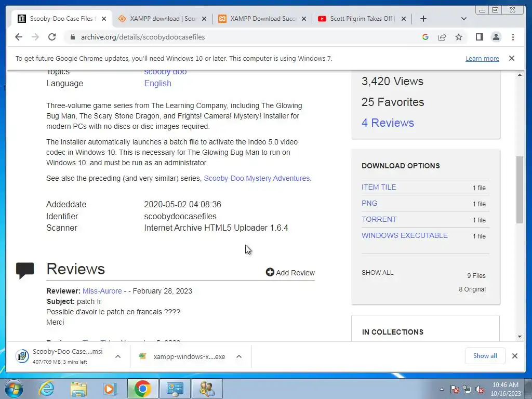Close the Scott Pilgrim Takes Off tab

click(403, 19)
